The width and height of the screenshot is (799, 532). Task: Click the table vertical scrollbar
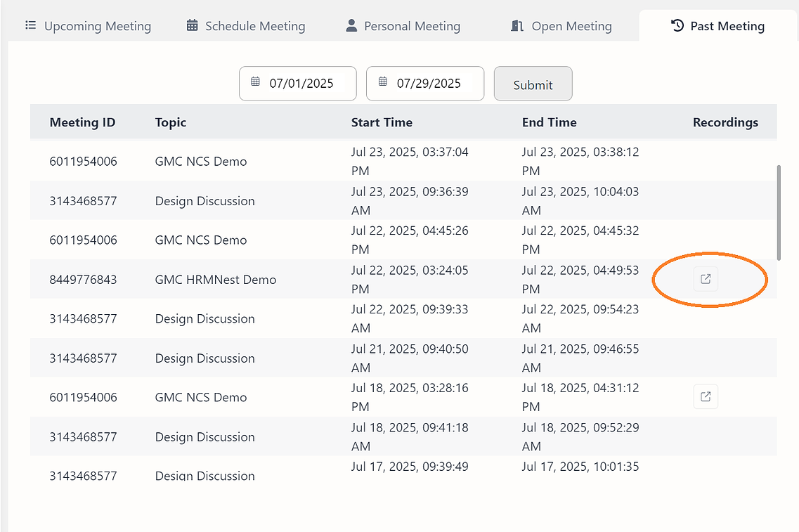[779, 212]
